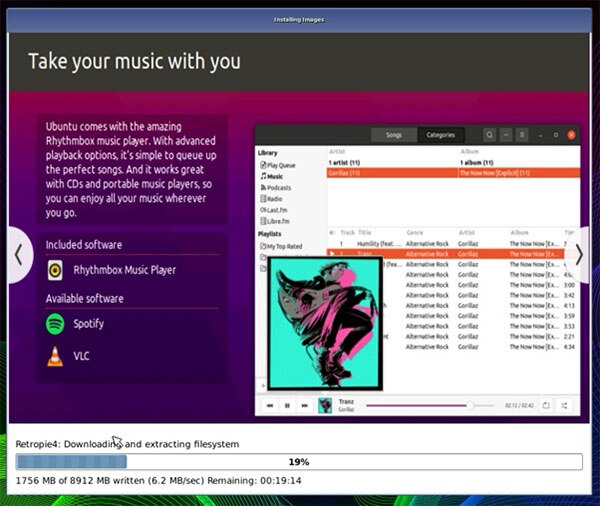Click the VLC traffic cone icon

pos(55,356)
